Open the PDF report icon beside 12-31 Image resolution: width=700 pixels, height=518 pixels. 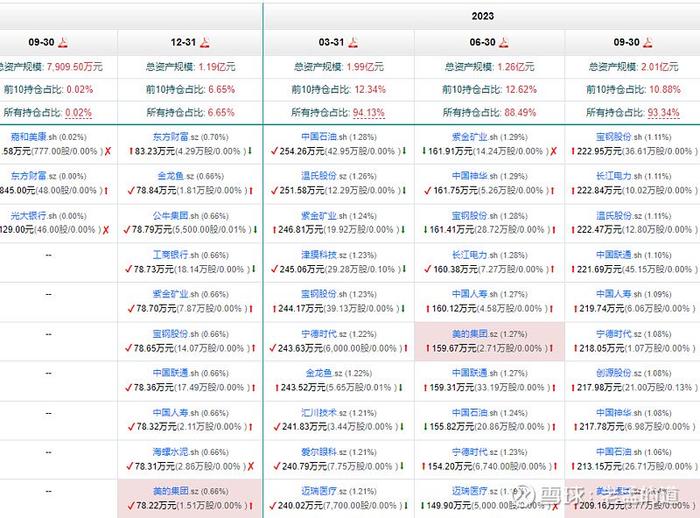[205, 42]
